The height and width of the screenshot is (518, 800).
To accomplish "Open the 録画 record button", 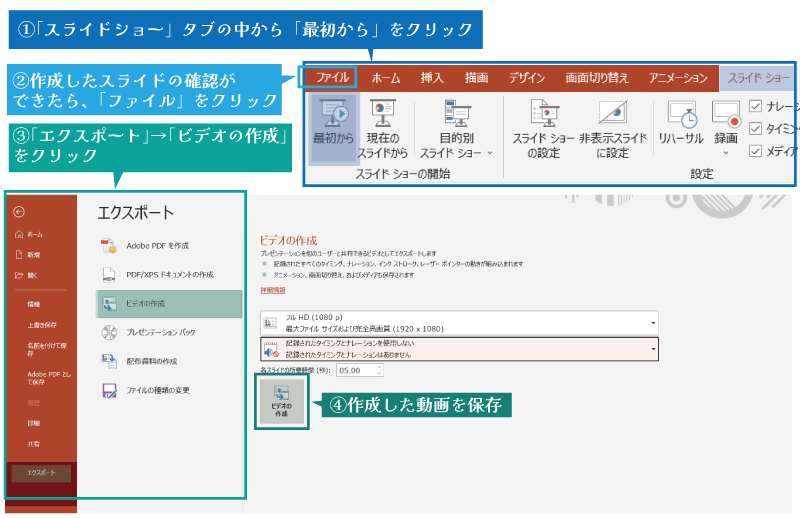I will (726, 127).
